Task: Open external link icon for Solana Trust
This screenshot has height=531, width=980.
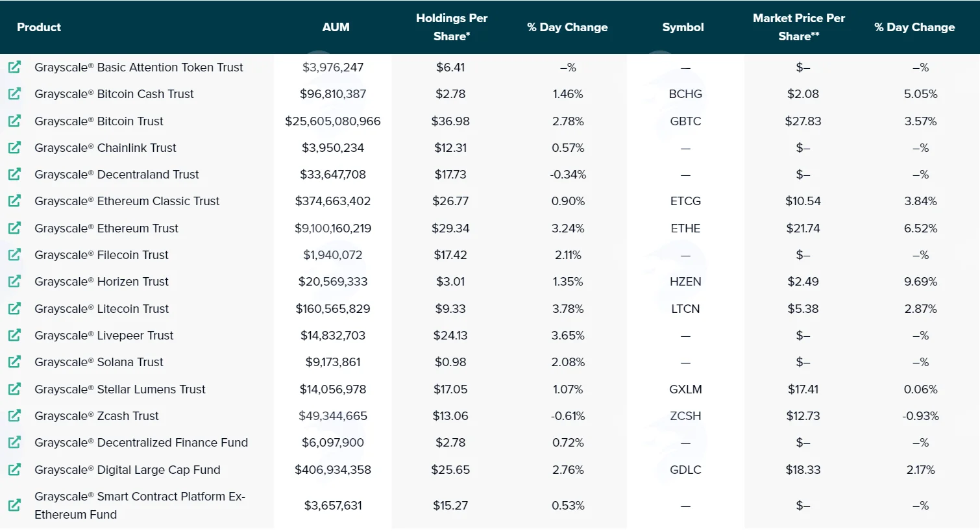Action: tap(14, 362)
